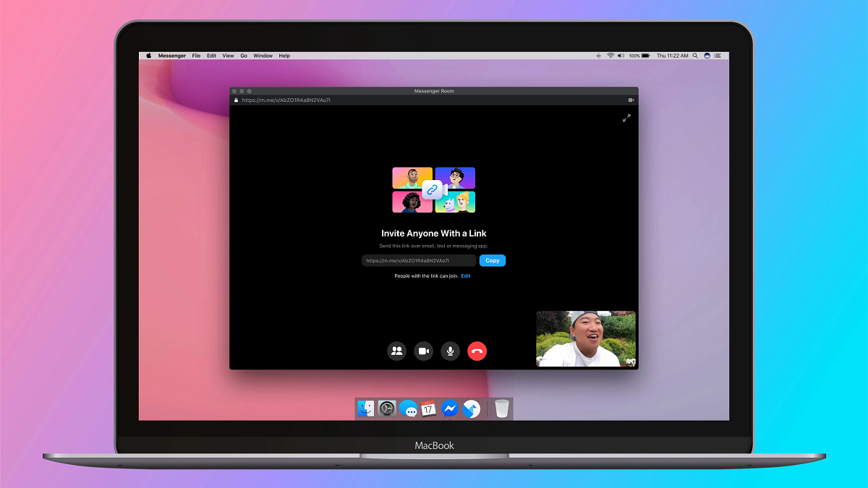868x488 pixels.
Task: Toggle the camera on or off
Action: point(423,351)
